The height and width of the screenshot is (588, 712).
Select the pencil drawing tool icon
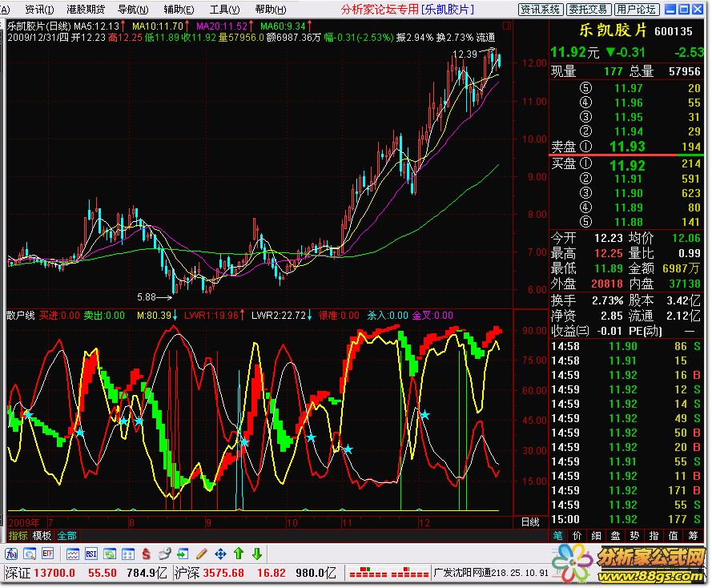202,554
